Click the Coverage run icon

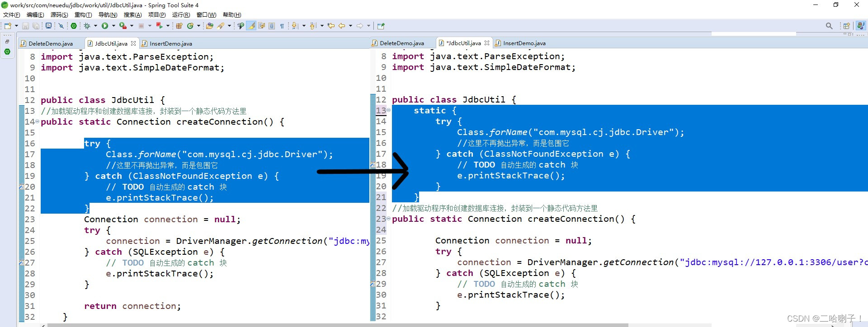click(123, 26)
